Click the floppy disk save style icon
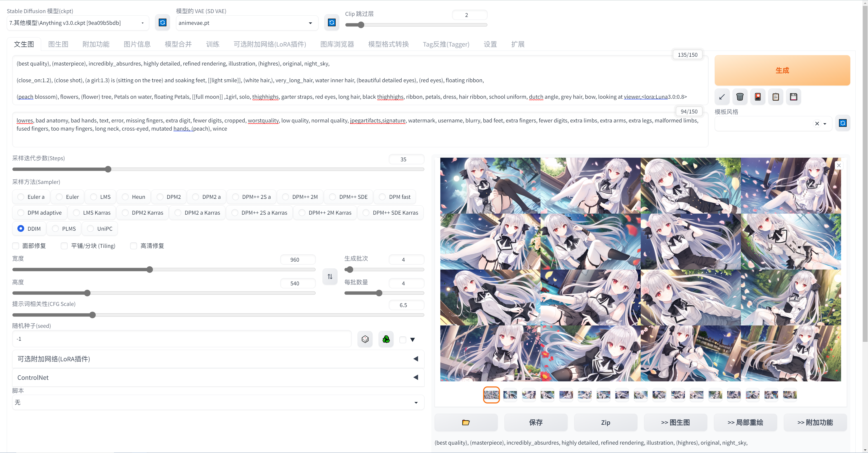 click(793, 97)
